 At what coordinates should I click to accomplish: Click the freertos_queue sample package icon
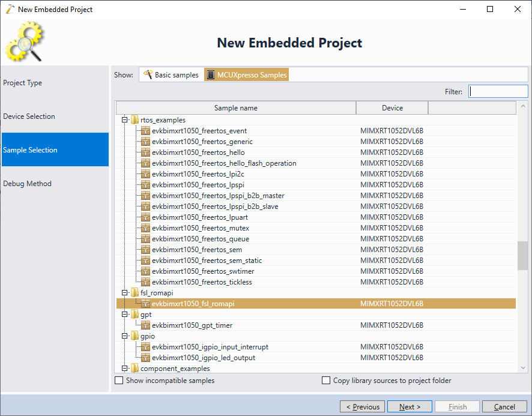coord(145,239)
